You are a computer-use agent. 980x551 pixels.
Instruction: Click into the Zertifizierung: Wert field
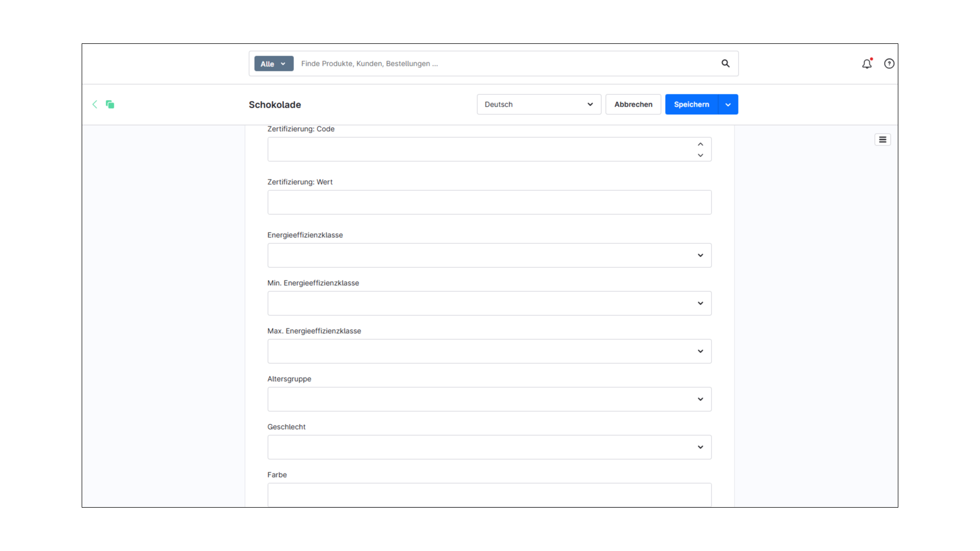tap(489, 202)
